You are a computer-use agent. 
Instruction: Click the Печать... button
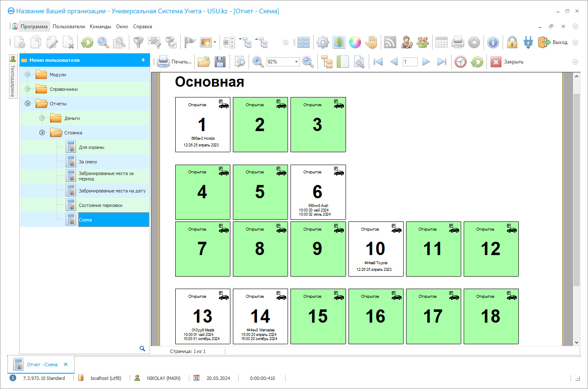point(175,62)
